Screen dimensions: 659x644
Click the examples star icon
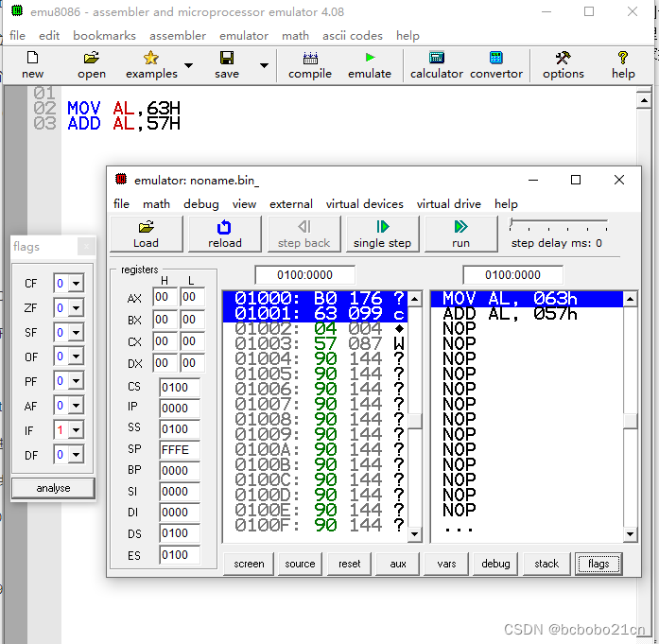pos(151,57)
